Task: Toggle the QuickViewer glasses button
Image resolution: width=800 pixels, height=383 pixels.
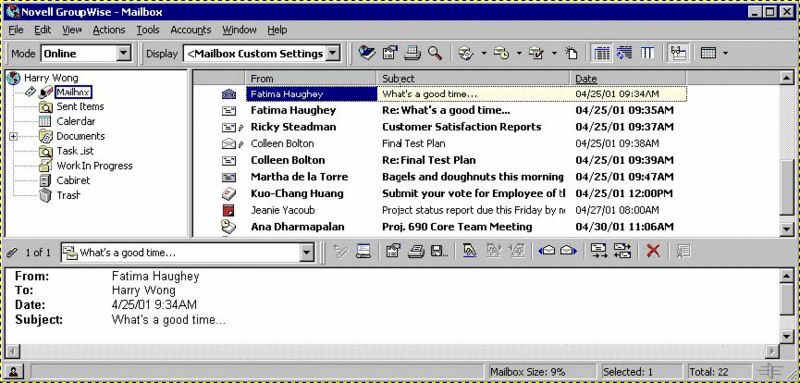Action: pyautogui.click(x=679, y=53)
